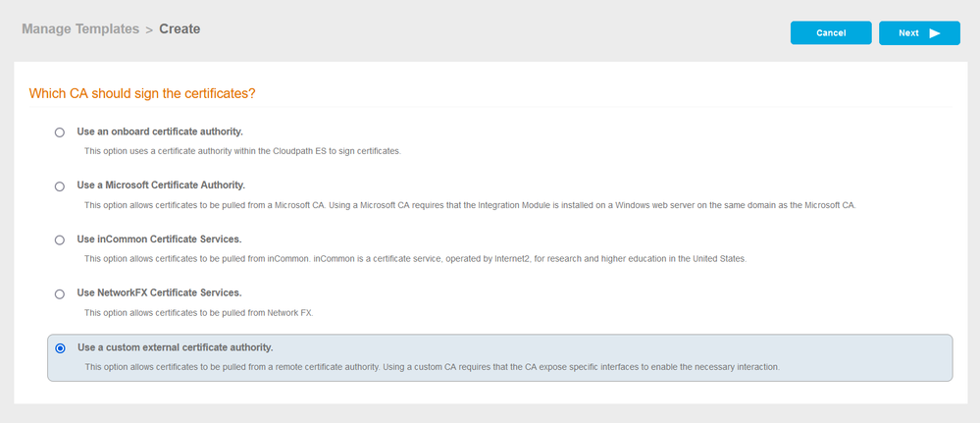Click 'Use an onboard certificate authority' label
The image size is (980, 423).
[160, 131]
